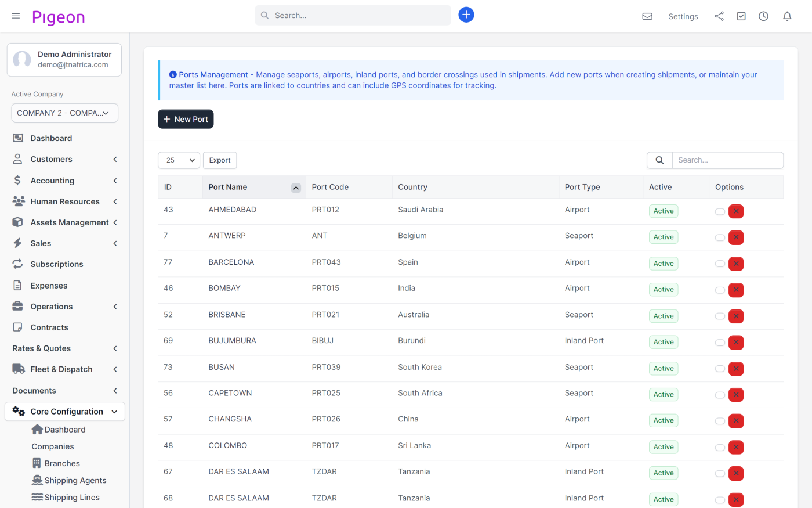The width and height of the screenshot is (812, 508).
Task: Open Subscriptions in the sidebar
Action: pyautogui.click(x=57, y=264)
